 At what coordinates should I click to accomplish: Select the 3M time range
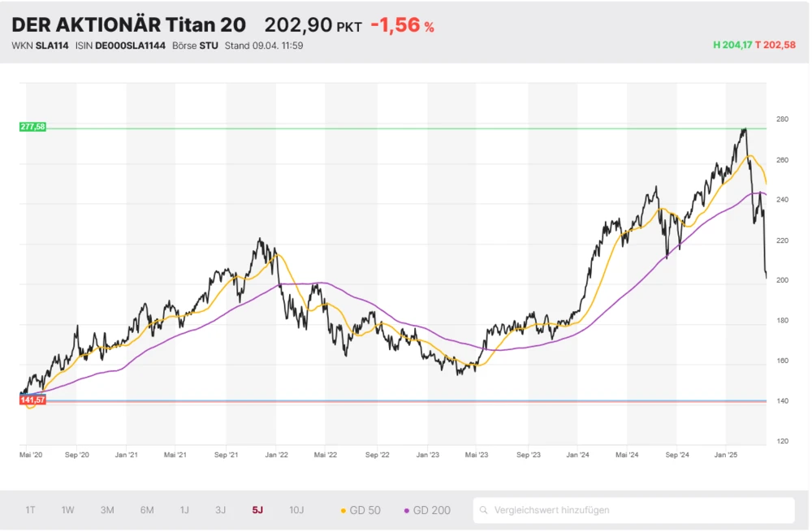[x=107, y=510]
